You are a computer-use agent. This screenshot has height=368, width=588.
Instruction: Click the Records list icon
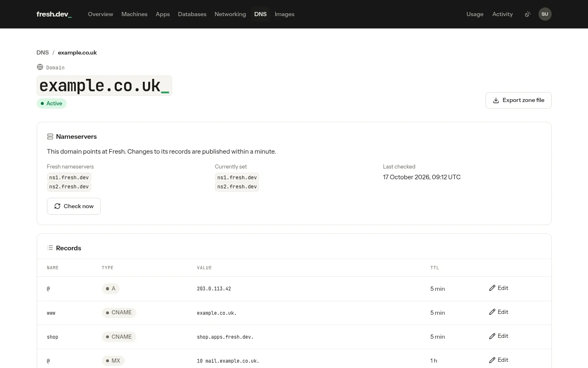pos(50,248)
